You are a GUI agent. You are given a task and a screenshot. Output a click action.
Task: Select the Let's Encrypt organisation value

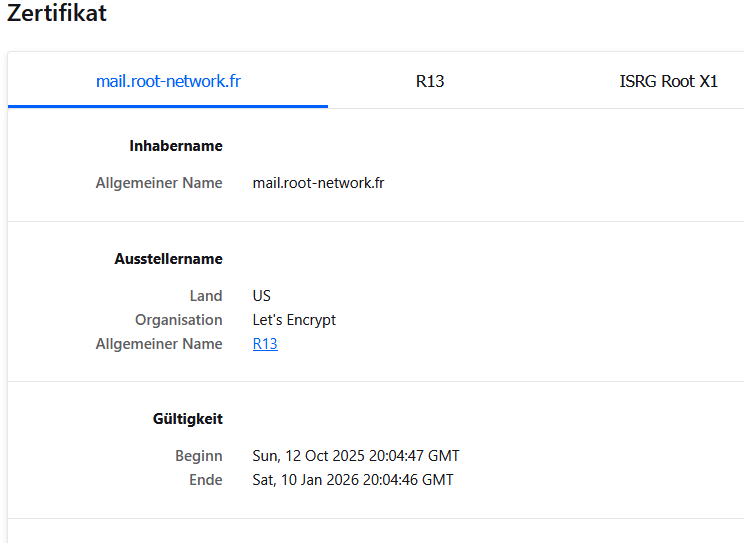[294, 320]
